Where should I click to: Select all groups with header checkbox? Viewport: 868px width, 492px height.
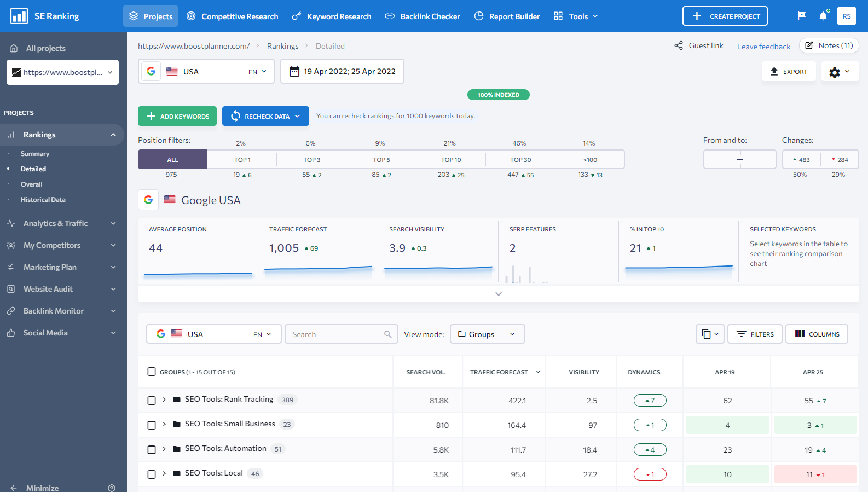tap(152, 372)
